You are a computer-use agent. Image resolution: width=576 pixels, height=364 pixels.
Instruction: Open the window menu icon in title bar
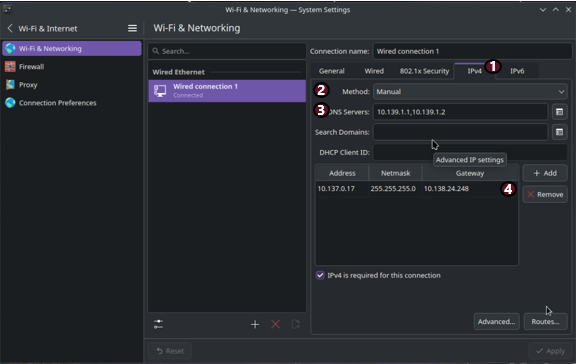coord(7,9)
